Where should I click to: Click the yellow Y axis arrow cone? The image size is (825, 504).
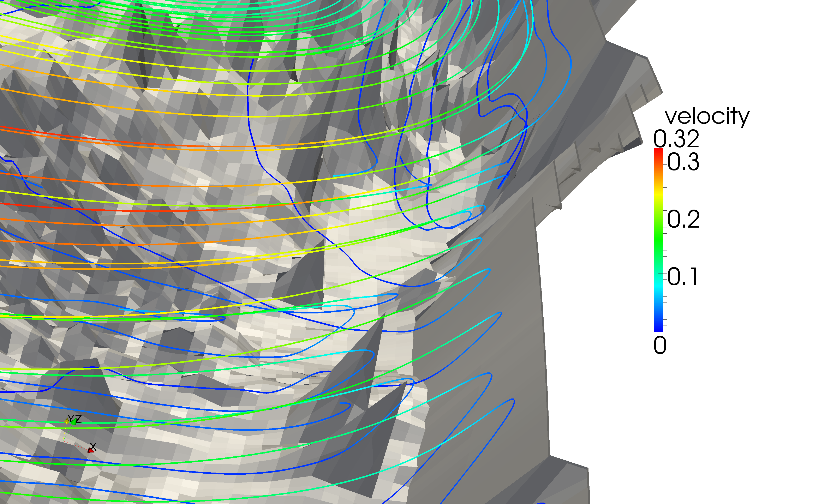[x=67, y=421]
